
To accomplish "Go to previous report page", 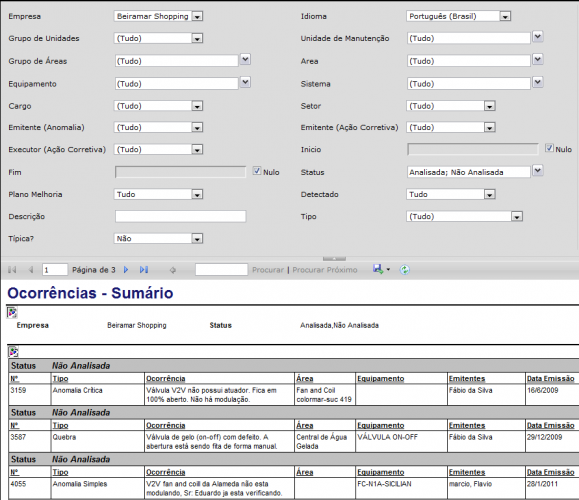I will click(31, 270).
